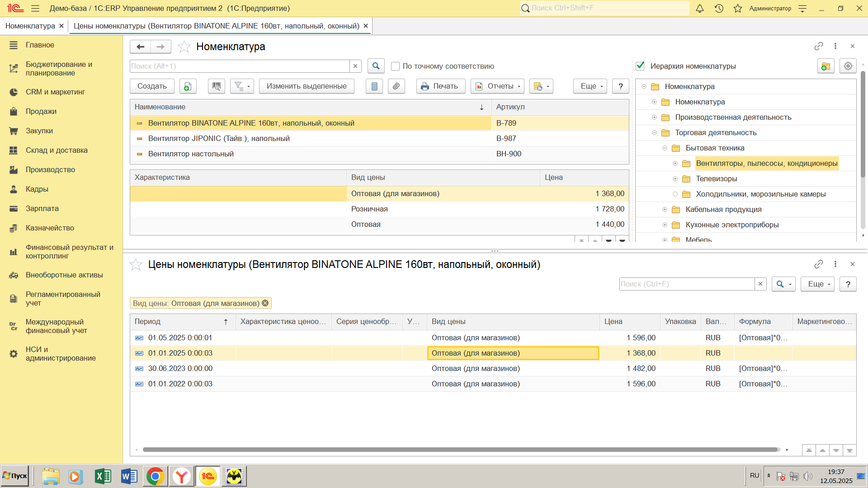Click the barcode search icon
Viewport: 868px width, 488px height.
tap(217, 86)
